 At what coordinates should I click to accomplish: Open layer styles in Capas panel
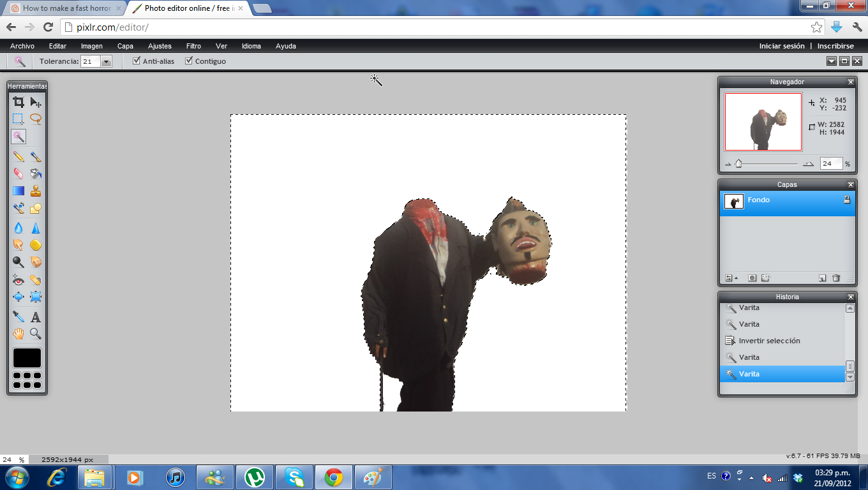click(766, 278)
